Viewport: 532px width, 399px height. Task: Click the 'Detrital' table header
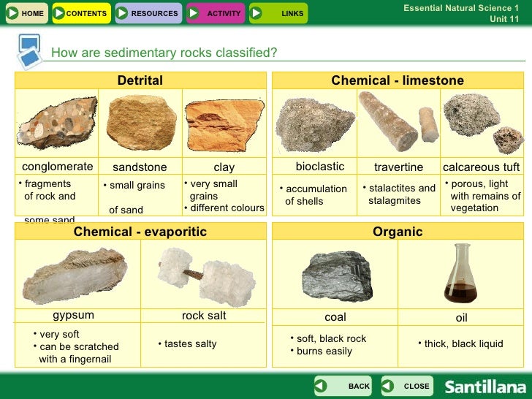(x=140, y=80)
